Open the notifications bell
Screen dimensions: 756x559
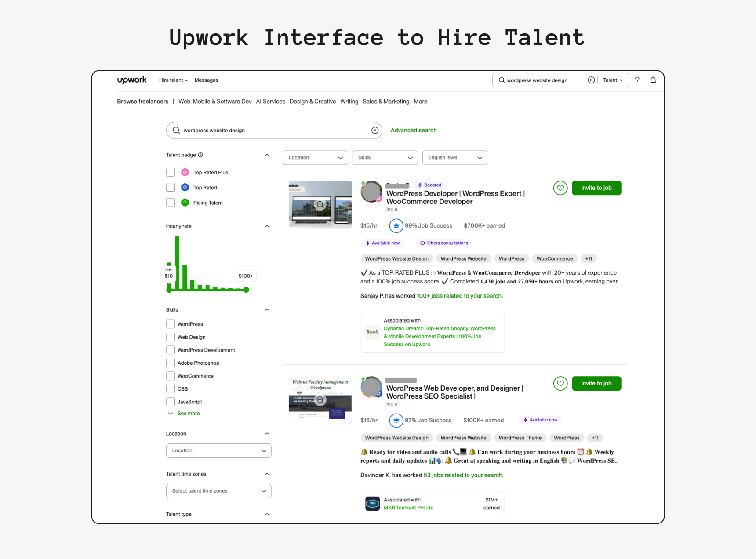653,80
